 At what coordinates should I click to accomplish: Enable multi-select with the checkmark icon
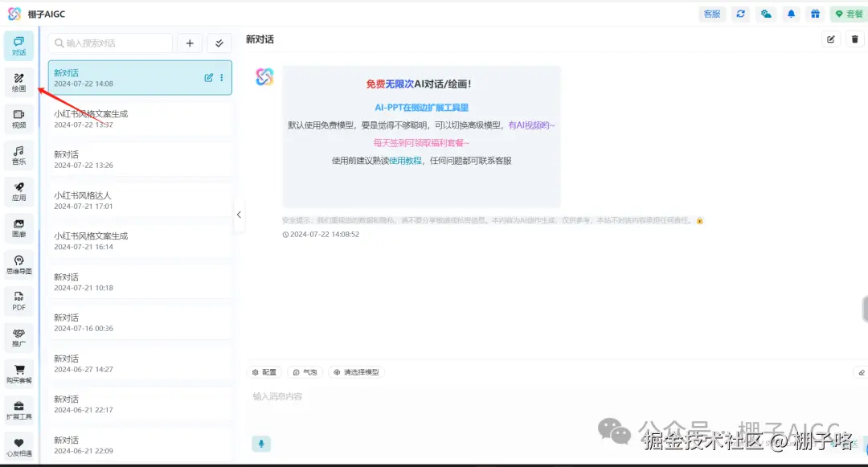(219, 43)
